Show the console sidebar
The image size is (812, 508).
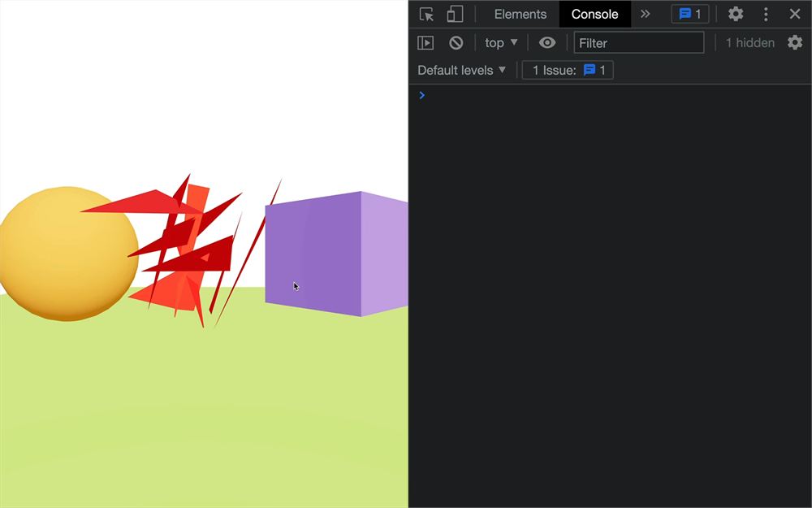[x=425, y=42]
